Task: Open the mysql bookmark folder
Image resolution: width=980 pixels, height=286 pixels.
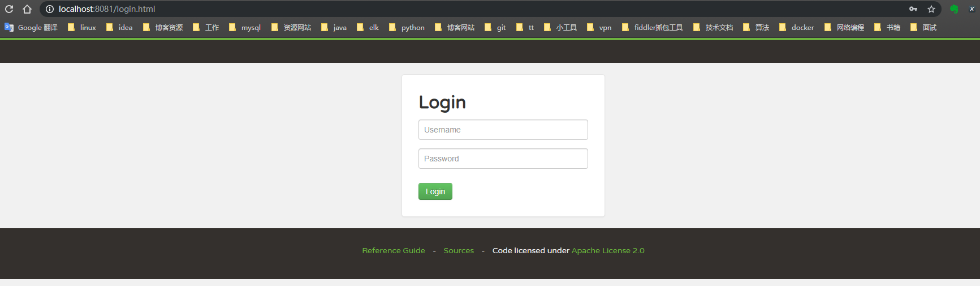Action: 245,27
